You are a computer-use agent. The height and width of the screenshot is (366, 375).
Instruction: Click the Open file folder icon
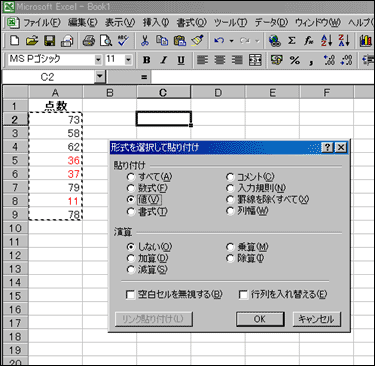pyautogui.click(x=32, y=41)
